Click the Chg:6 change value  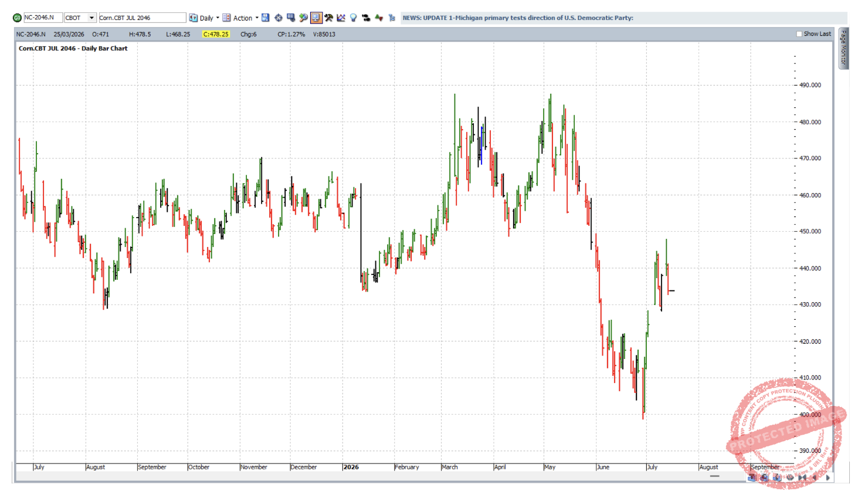(x=248, y=34)
